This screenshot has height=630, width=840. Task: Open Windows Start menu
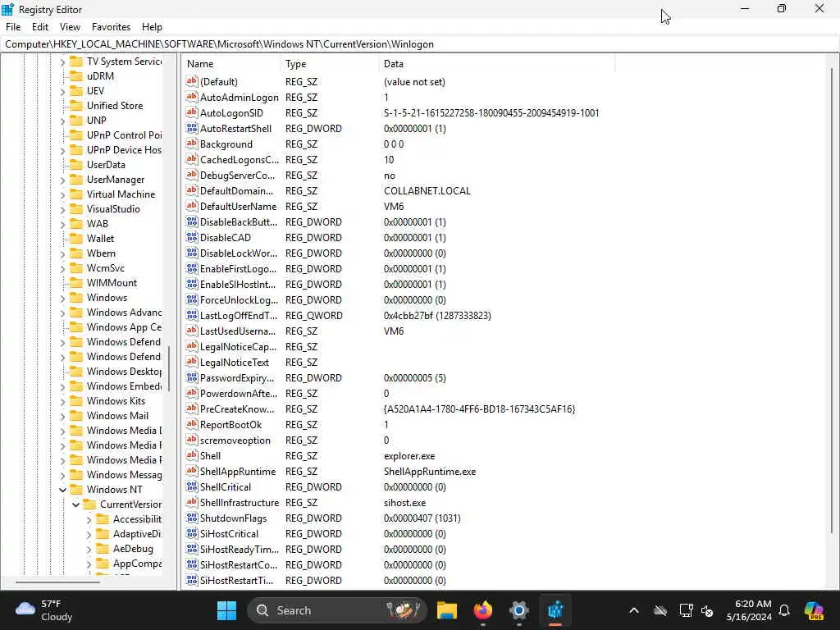226,610
